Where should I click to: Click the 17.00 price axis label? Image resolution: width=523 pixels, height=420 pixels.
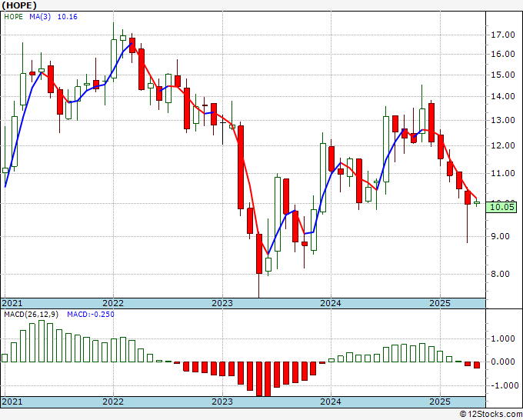pos(503,35)
